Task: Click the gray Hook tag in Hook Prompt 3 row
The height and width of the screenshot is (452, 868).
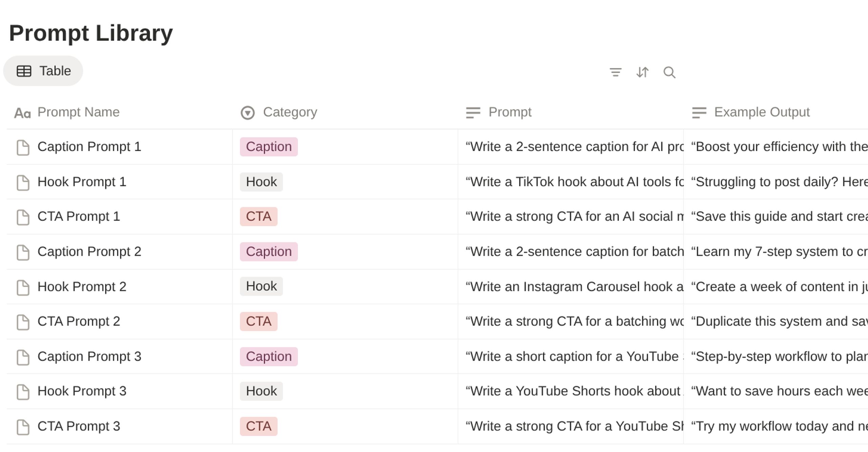Action: [261, 391]
